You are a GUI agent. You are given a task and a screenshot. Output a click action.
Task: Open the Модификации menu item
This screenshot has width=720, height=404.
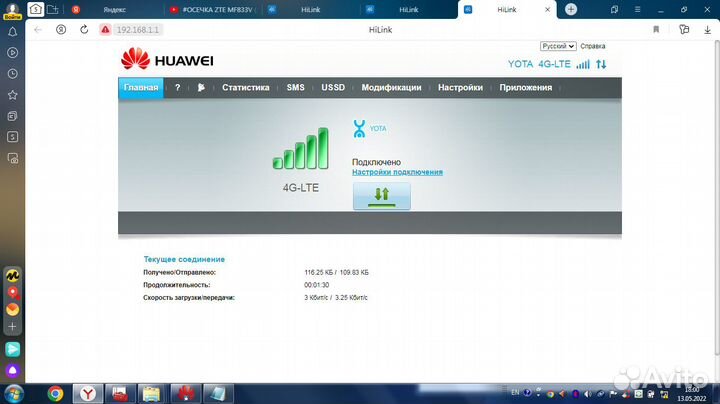point(391,88)
